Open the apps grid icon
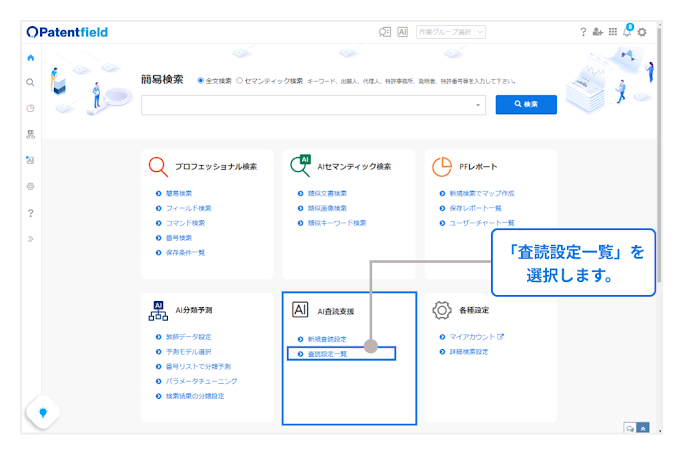 tap(613, 32)
